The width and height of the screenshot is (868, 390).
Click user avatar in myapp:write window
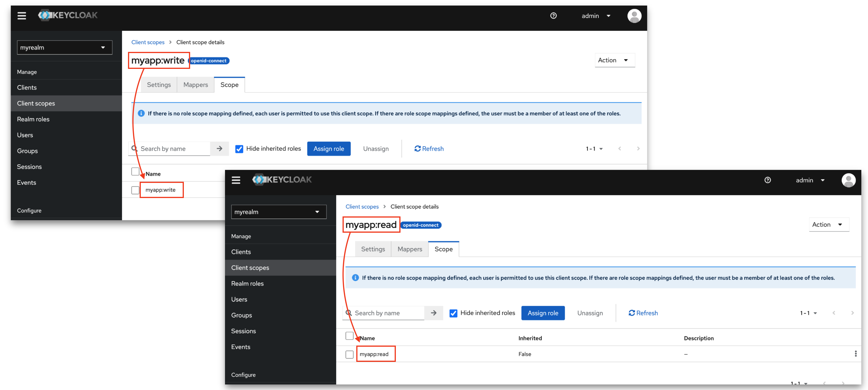pos(634,16)
